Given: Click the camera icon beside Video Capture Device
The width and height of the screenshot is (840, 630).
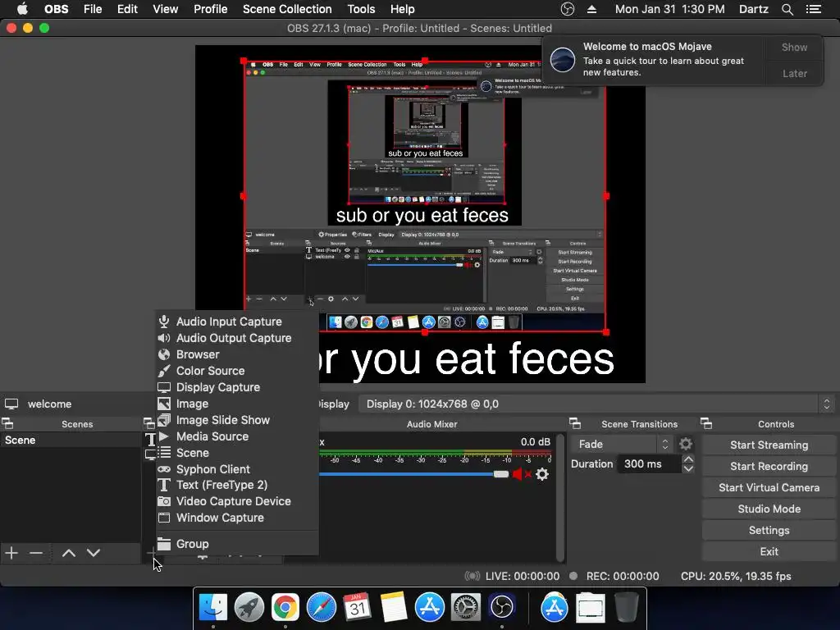Looking at the screenshot, I should 164,501.
